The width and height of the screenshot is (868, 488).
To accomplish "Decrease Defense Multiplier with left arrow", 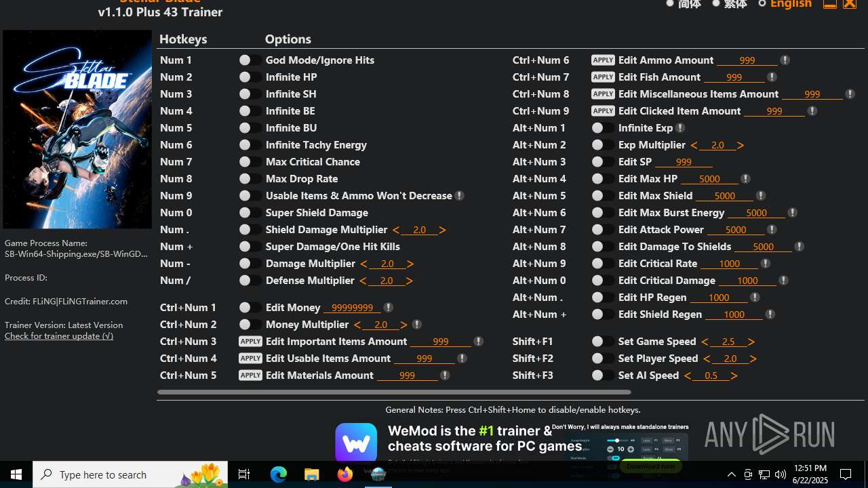I will click(x=363, y=281).
